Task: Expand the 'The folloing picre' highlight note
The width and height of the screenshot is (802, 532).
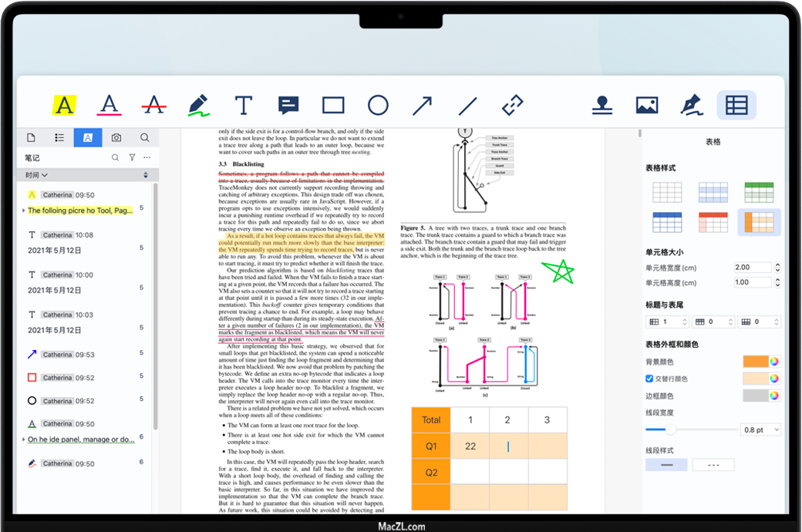Action: coord(24,210)
